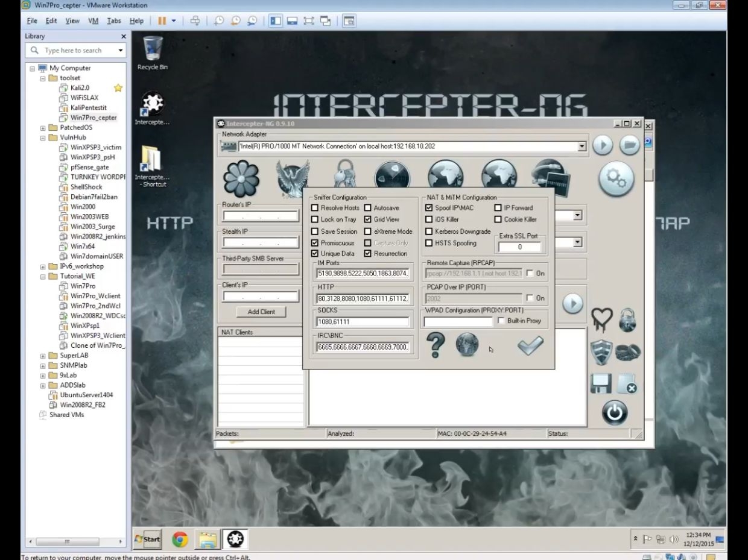Apply settings with the checkmark icon

(530, 345)
